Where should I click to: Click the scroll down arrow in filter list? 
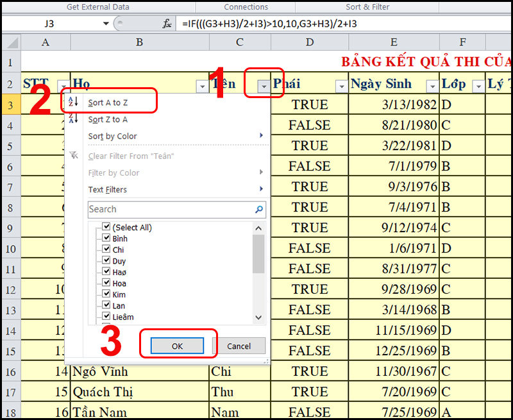pos(258,317)
